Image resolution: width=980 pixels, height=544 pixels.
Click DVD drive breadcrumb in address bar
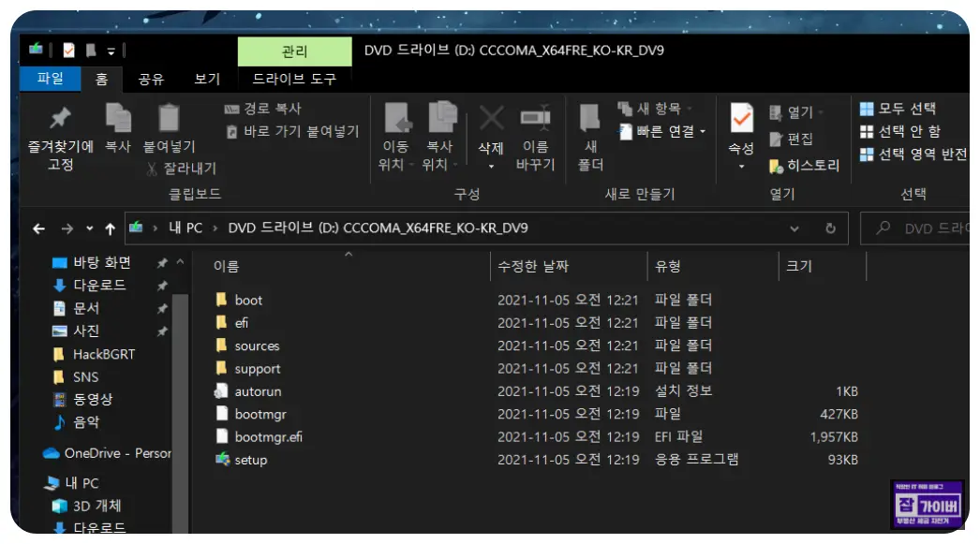[x=378, y=228]
